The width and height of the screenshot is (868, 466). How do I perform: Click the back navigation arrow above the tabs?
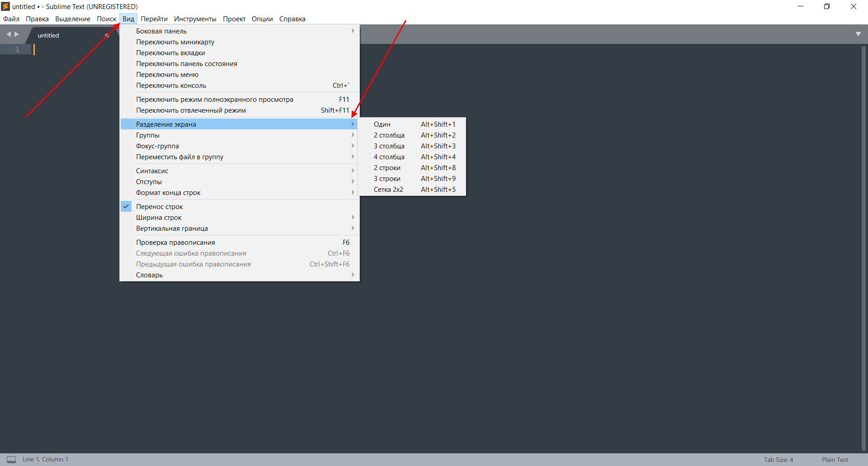click(x=8, y=33)
